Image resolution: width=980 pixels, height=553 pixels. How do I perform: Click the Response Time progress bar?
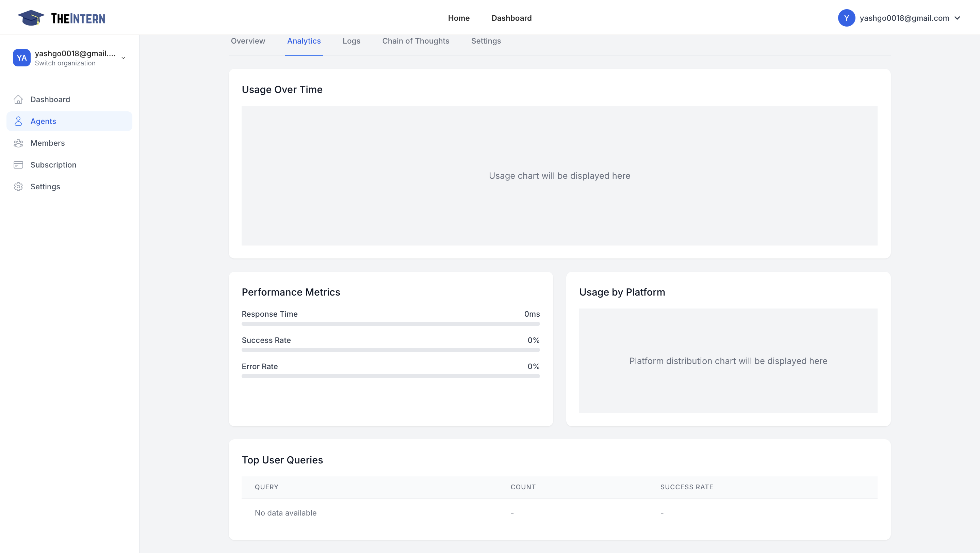pos(390,324)
